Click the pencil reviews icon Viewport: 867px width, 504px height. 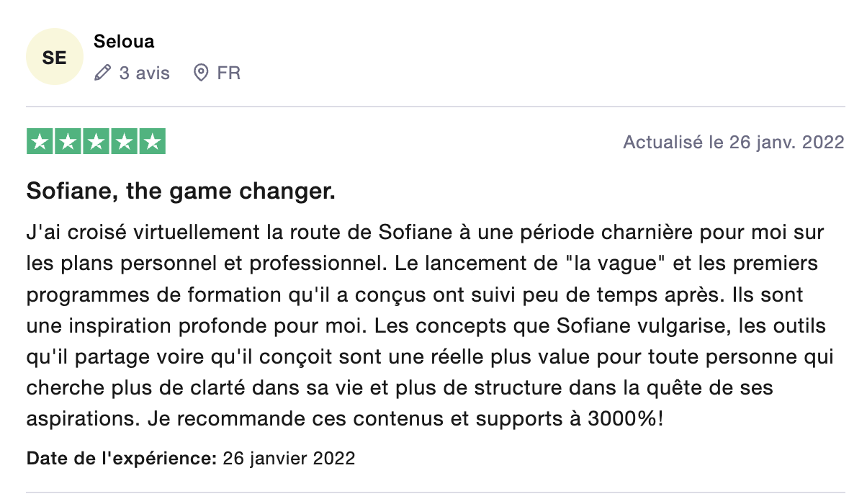(x=103, y=73)
